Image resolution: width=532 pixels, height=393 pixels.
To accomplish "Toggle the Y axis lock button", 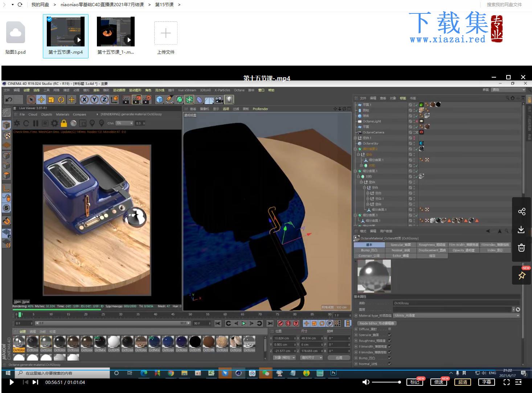I will 94,99.
